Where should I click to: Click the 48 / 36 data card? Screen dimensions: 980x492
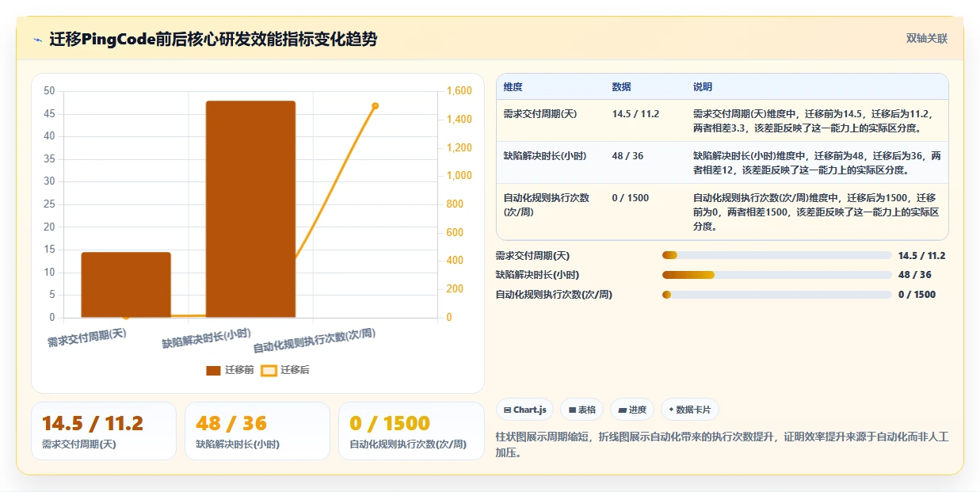point(257,431)
